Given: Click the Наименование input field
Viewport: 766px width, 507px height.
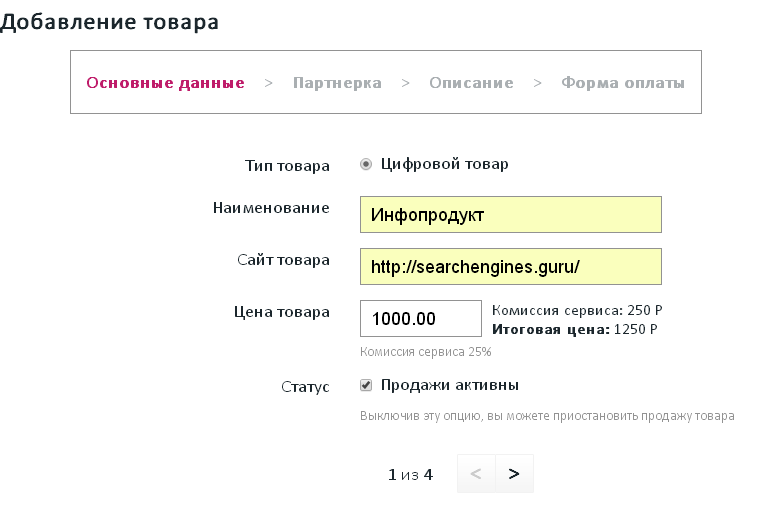Looking at the screenshot, I should (x=510, y=214).
